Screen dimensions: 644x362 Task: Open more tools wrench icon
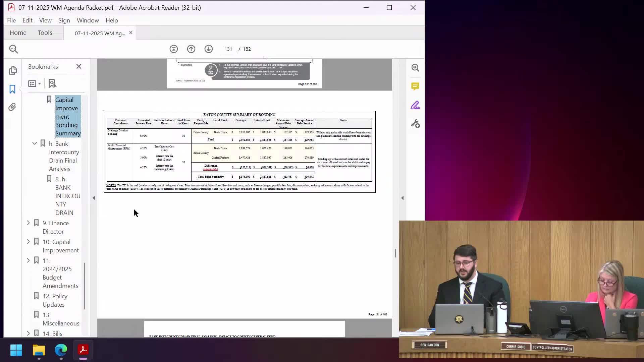415,124
